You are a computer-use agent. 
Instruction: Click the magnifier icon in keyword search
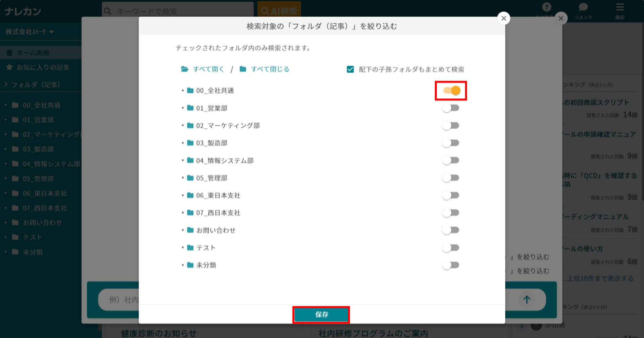click(x=108, y=11)
